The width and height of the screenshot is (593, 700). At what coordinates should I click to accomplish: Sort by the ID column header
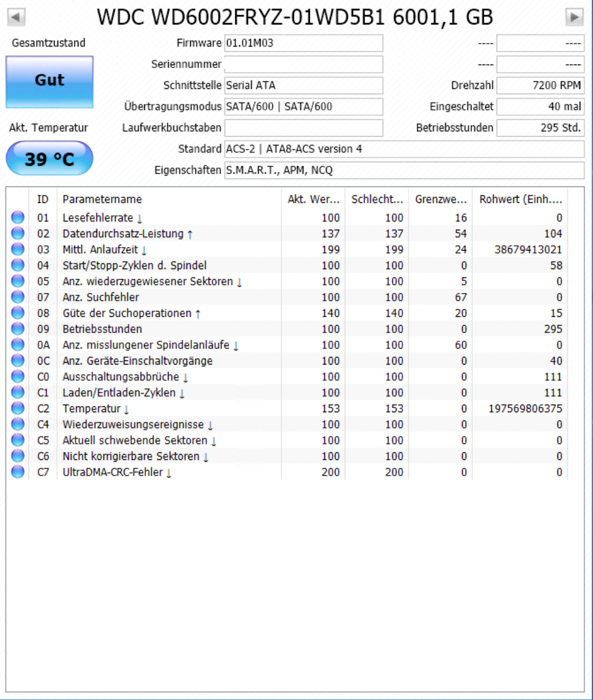[x=44, y=199]
